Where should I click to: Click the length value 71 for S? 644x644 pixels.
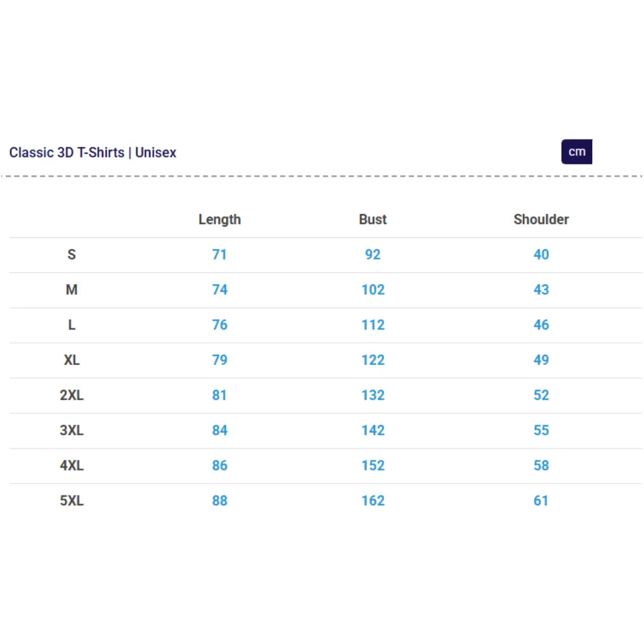[x=219, y=255]
